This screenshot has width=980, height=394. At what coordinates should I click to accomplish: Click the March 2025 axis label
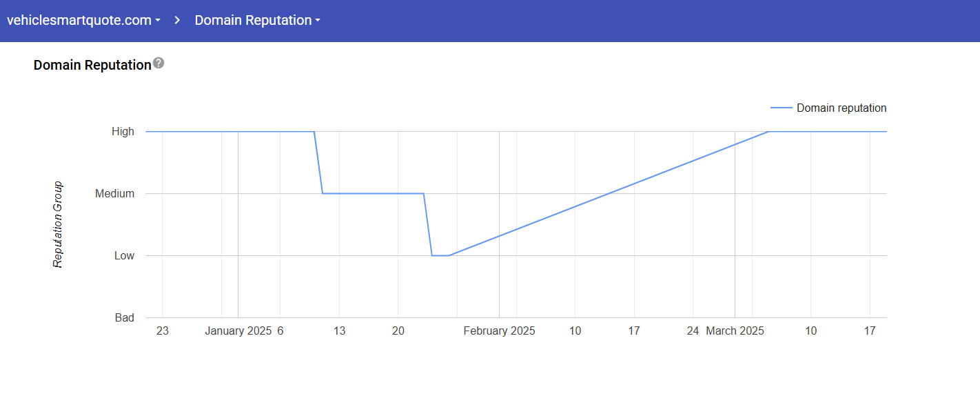735,331
